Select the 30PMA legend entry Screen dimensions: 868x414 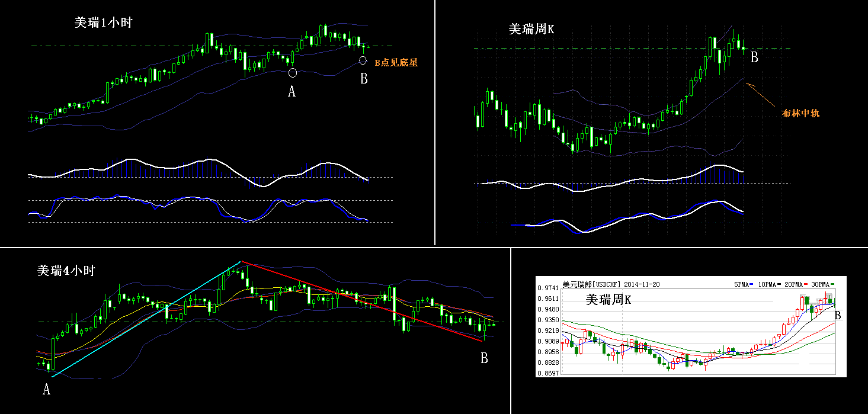(822, 284)
